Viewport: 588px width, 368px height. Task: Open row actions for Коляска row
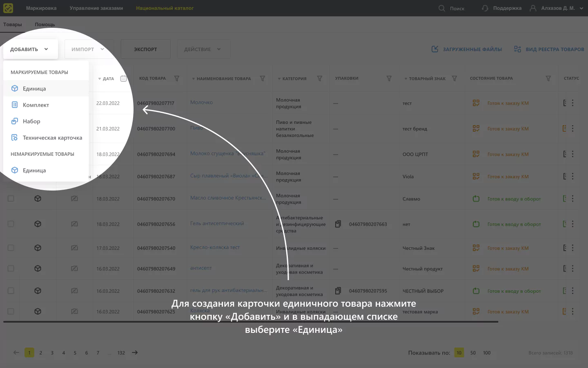pyautogui.click(x=572, y=312)
